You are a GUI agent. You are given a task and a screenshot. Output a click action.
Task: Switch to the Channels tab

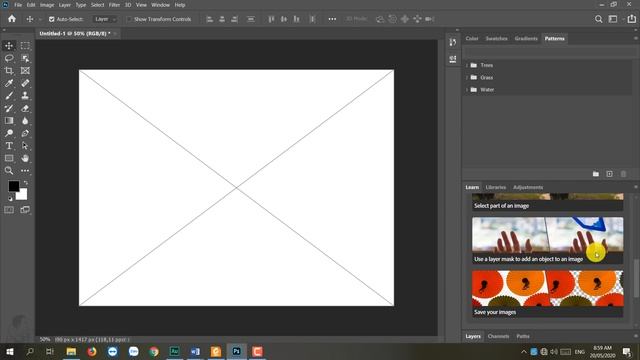[x=498, y=336]
